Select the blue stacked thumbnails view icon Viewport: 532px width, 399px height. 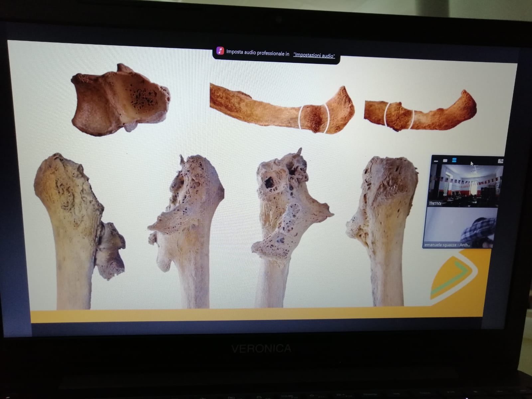tap(454, 160)
